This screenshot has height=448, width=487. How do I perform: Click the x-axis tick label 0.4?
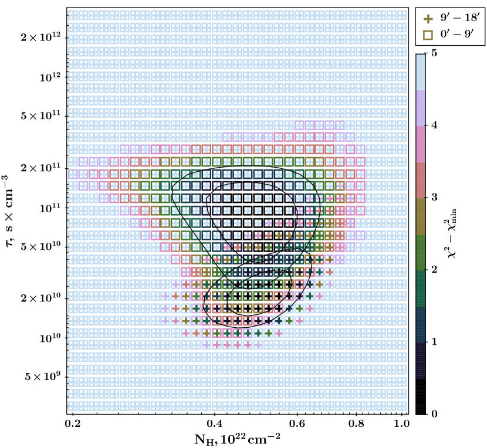(214, 424)
